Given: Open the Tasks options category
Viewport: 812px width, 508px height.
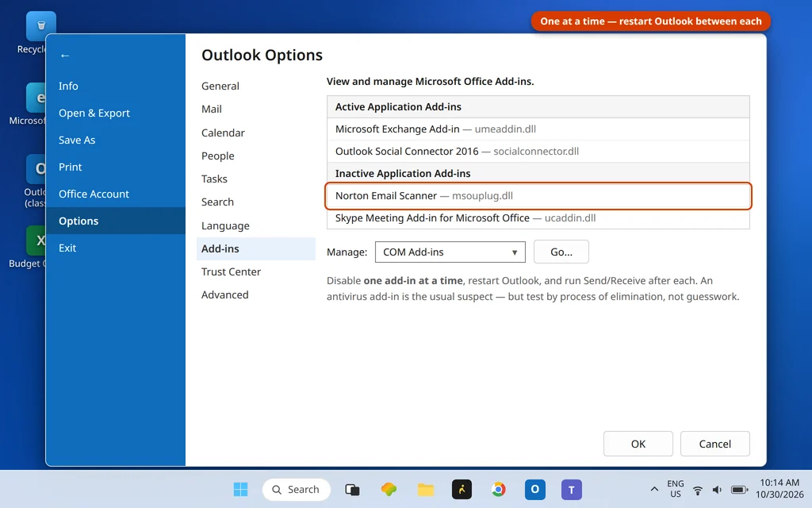Looking at the screenshot, I should click(256, 179).
